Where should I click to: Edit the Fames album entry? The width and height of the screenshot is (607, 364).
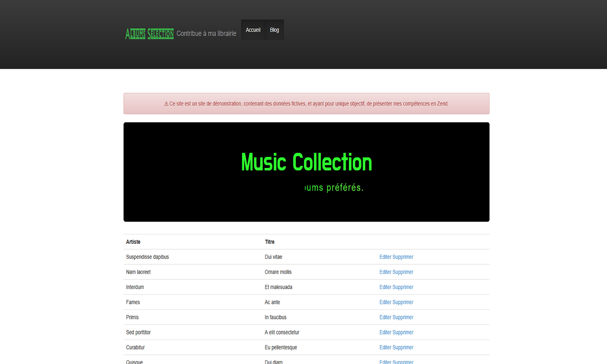(385, 302)
